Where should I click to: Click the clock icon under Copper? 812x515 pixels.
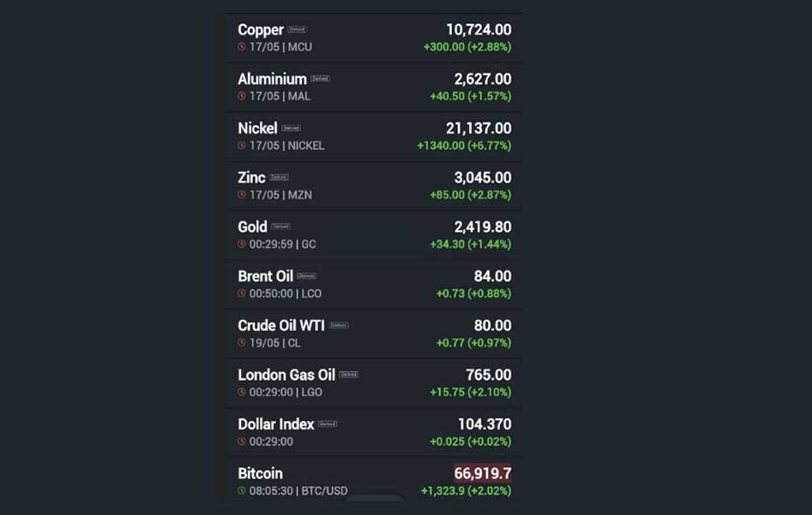click(x=242, y=47)
